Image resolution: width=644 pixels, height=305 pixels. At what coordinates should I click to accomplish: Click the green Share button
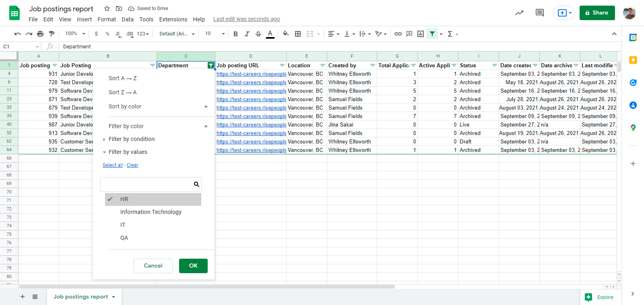(x=597, y=13)
